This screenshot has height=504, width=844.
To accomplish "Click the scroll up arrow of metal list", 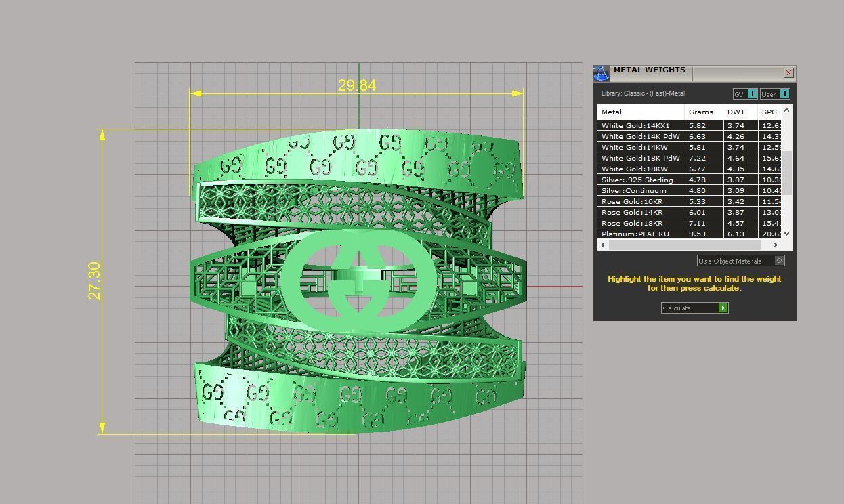I will (786, 110).
